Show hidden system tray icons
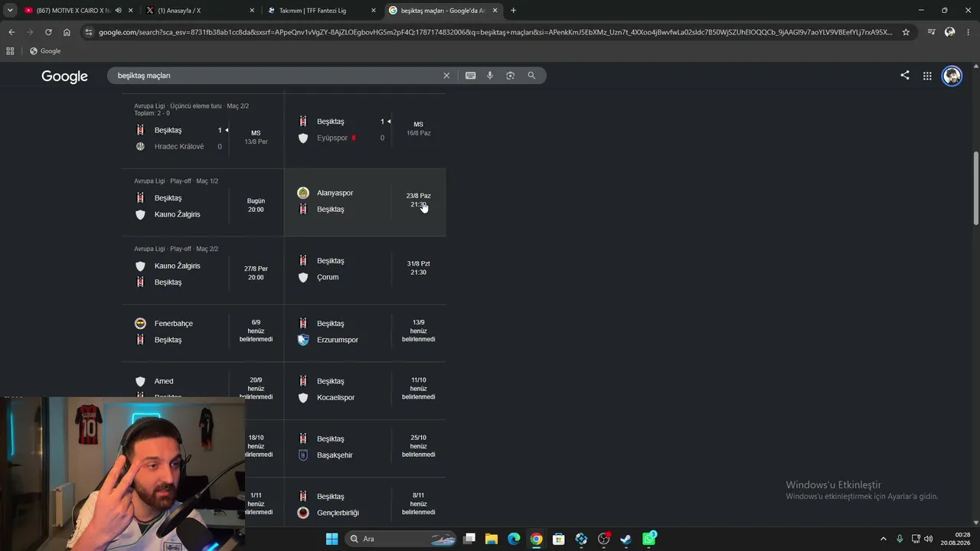The height and width of the screenshot is (551, 980). tap(883, 539)
